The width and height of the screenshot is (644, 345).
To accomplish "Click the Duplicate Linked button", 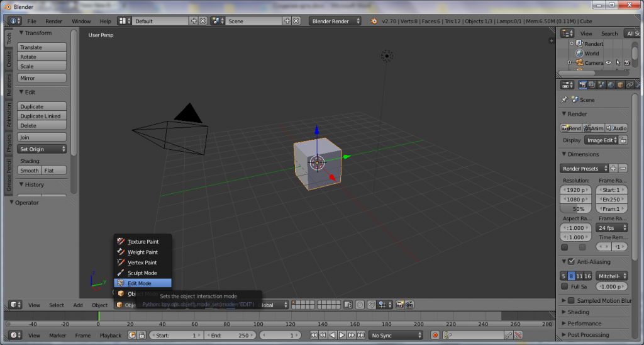I will (42, 116).
